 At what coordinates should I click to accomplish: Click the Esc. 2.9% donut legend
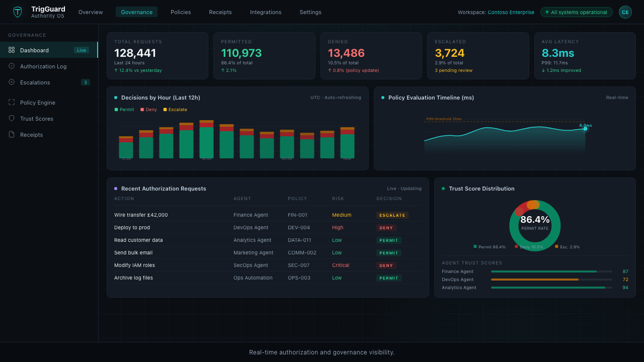568,247
